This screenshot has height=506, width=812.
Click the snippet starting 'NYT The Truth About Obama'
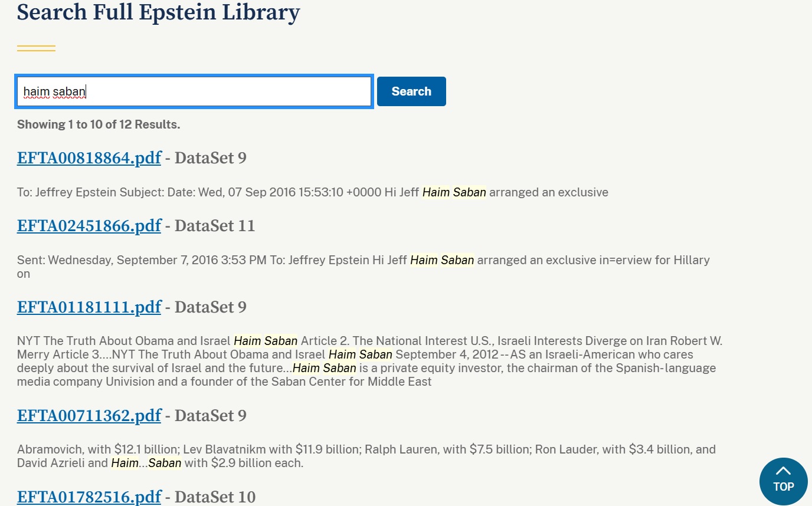[x=369, y=362]
